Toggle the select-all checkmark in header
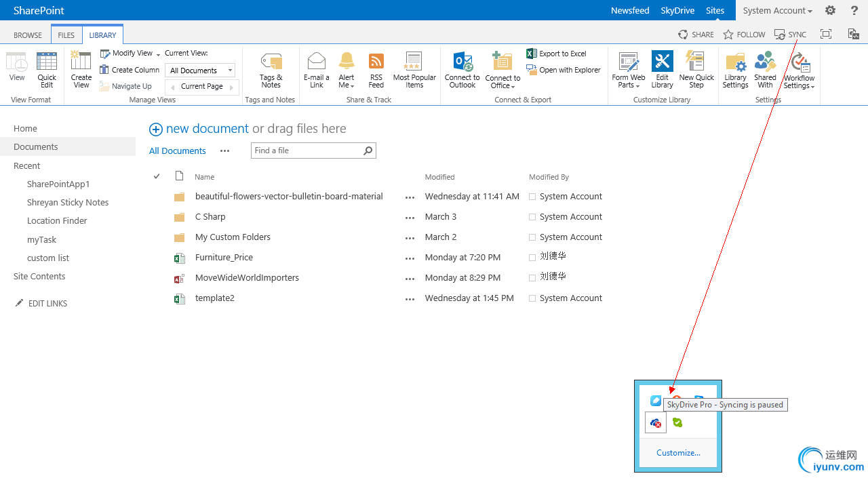The width and height of the screenshot is (868, 478). [157, 176]
